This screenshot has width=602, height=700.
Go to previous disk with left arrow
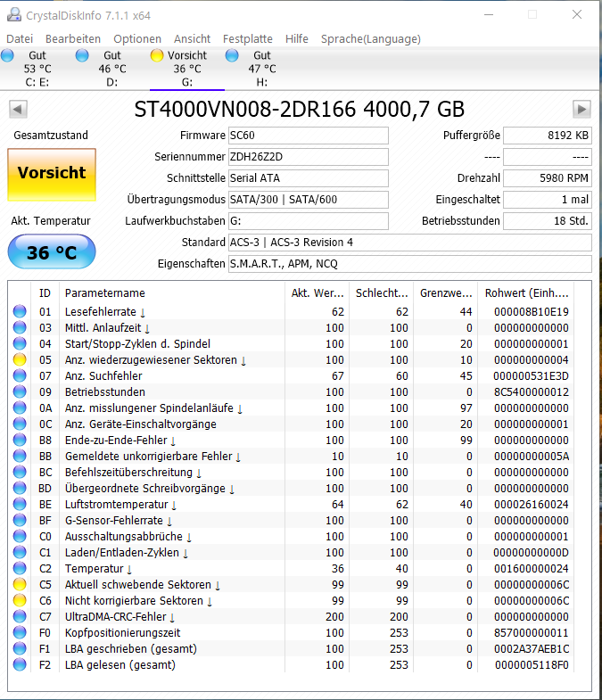click(18, 109)
